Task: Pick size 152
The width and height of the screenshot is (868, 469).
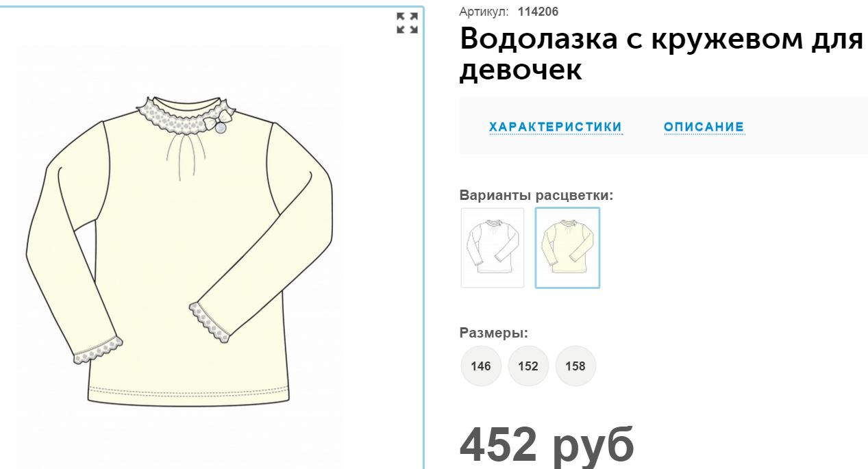Action: click(x=528, y=366)
